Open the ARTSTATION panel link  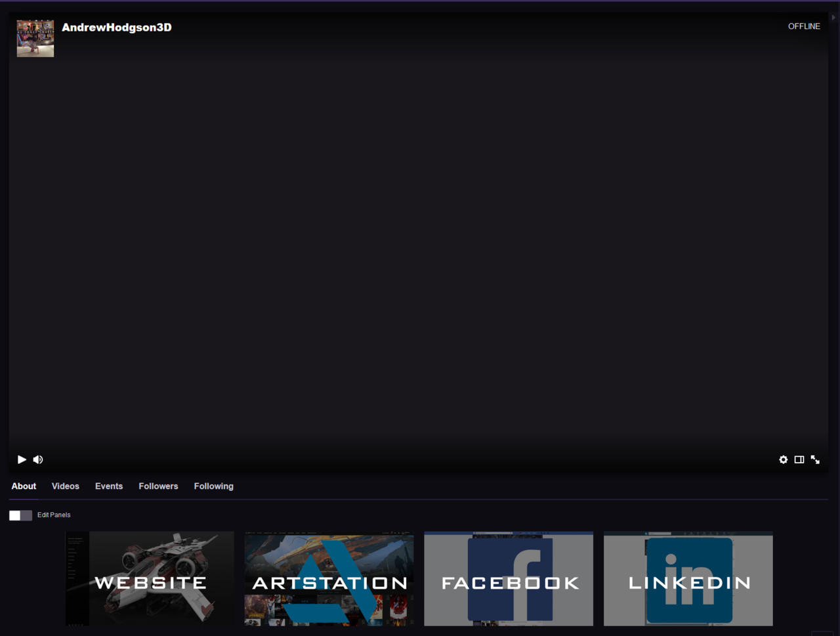[329, 578]
